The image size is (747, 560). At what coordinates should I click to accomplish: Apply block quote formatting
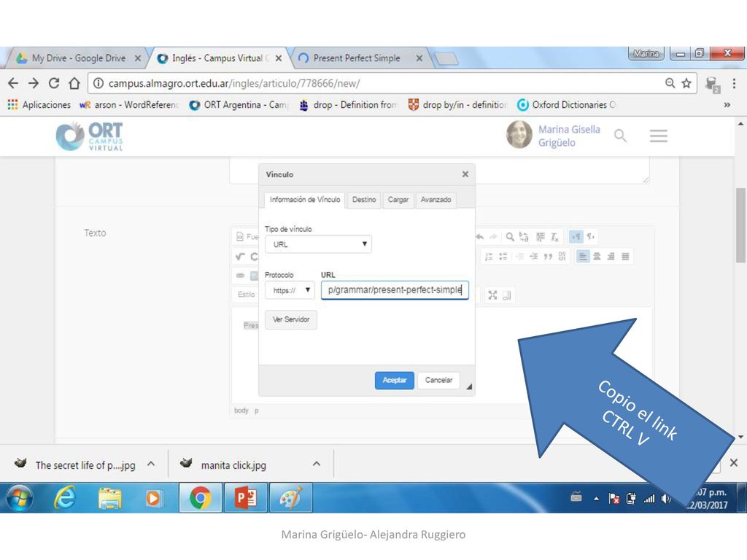549,257
